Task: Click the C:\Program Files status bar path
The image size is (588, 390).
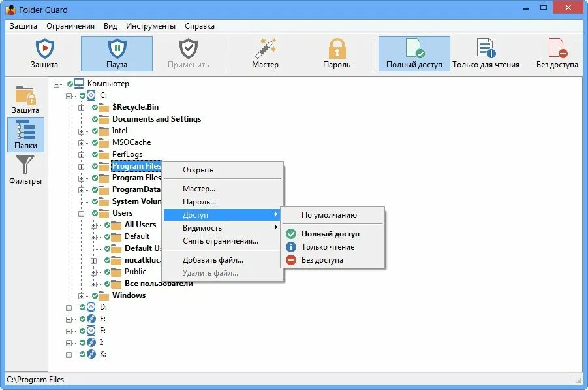Action: pos(35,380)
